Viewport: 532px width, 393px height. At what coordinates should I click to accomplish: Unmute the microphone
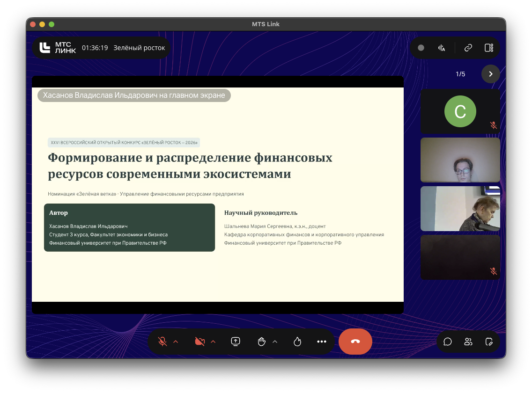tap(163, 342)
